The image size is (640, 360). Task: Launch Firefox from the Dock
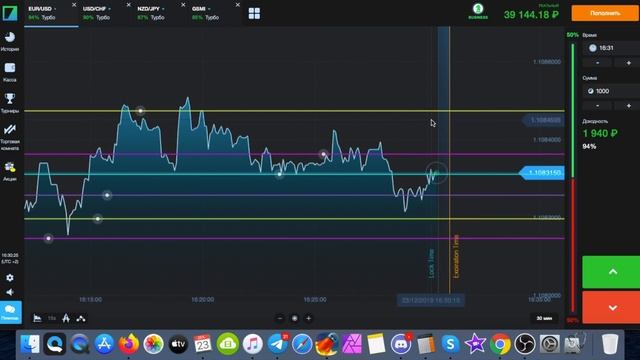[129, 344]
